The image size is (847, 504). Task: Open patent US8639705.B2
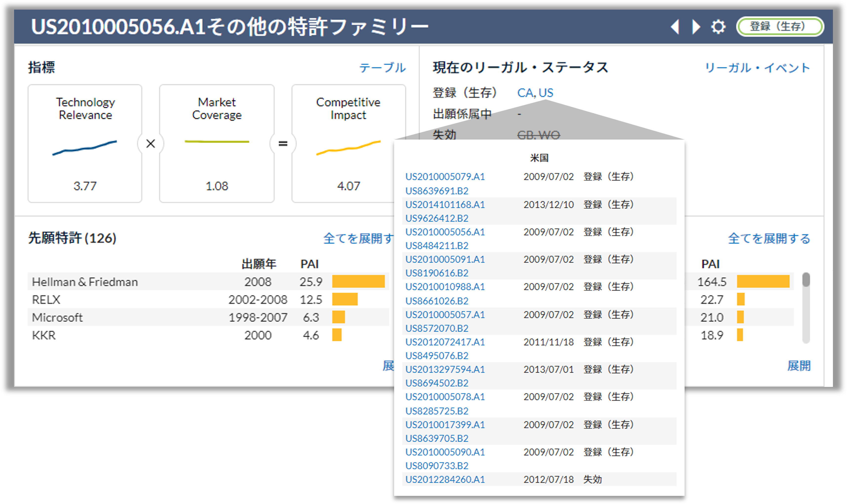437,438
